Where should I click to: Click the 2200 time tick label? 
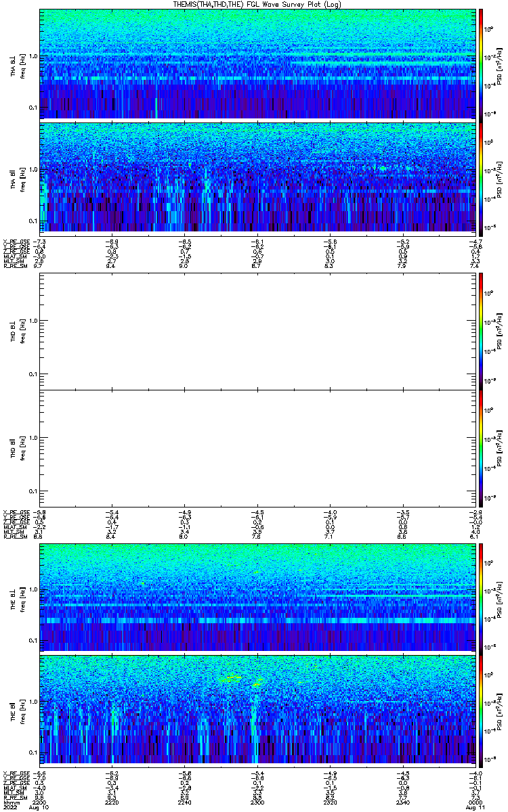[40, 802]
